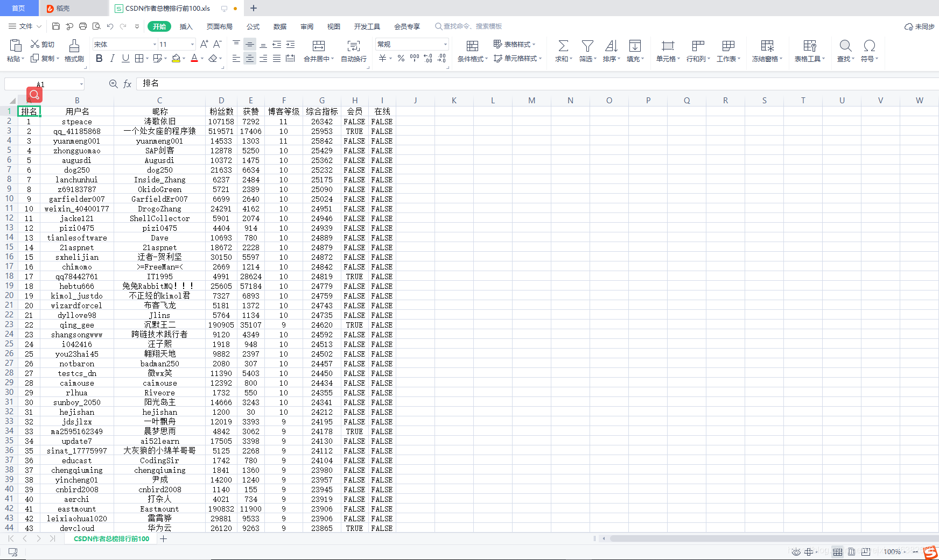Switch to page layout view in status bar
This screenshot has width=939, height=560.
(x=851, y=551)
